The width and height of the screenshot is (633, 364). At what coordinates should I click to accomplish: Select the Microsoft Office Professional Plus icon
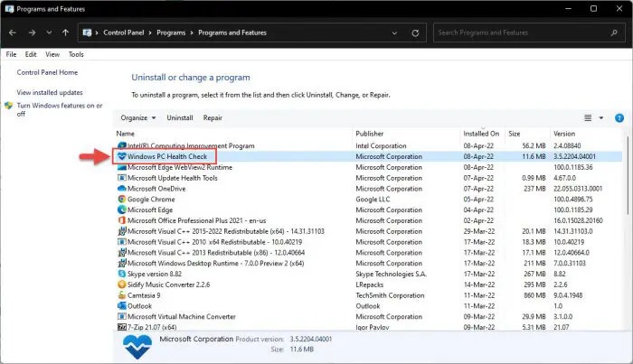point(121,220)
